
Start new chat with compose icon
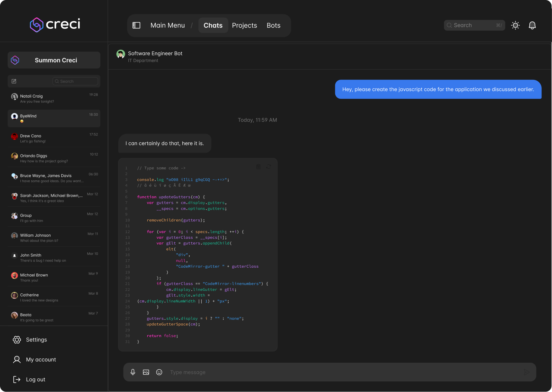click(x=14, y=81)
